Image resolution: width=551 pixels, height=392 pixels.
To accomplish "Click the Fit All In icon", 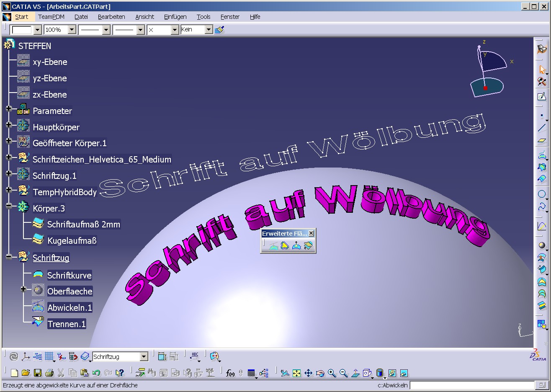I will [296, 373].
